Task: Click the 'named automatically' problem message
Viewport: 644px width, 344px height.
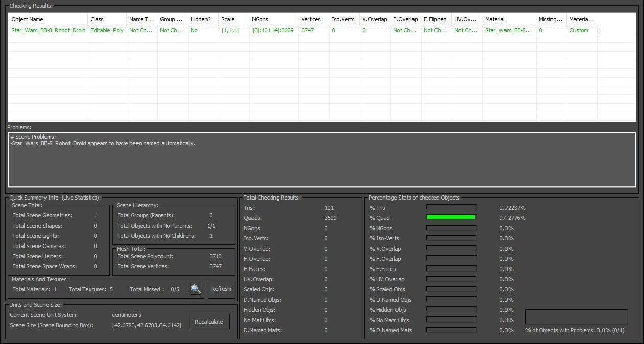Action: [x=103, y=143]
